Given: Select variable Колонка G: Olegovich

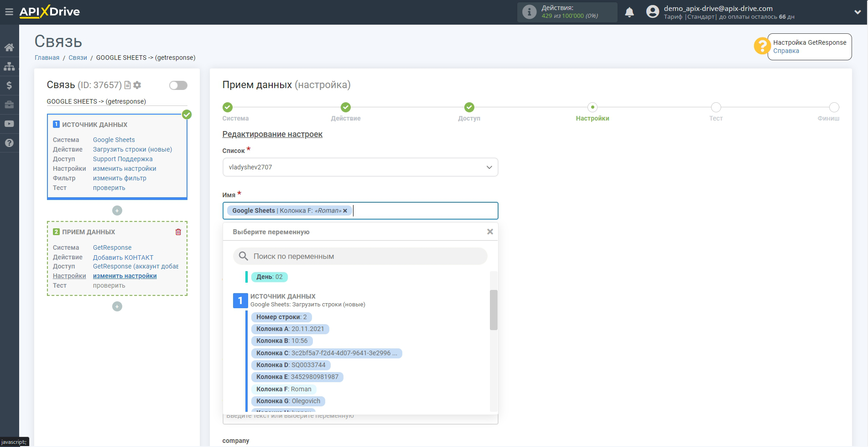Looking at the screenshot, I should [x=288, y=401].
